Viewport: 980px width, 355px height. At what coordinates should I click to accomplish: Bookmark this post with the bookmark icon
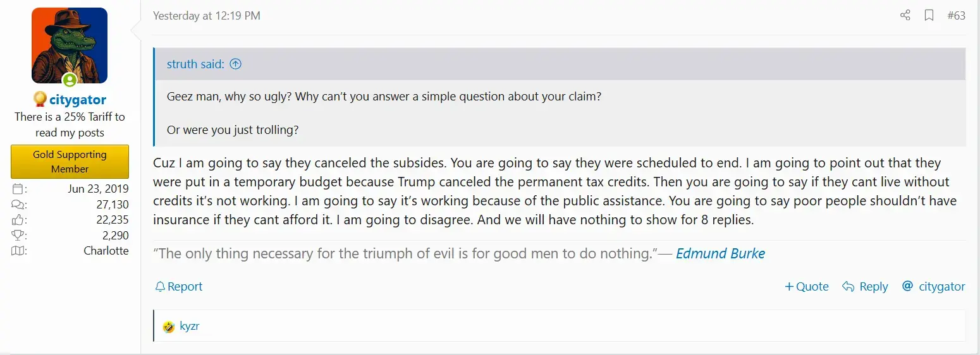(x=929, y=16)
